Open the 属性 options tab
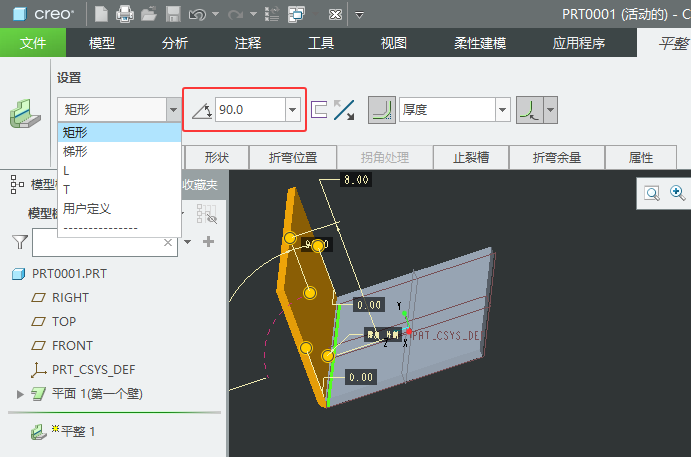The image size is (691, 457). tap(641, 157)
